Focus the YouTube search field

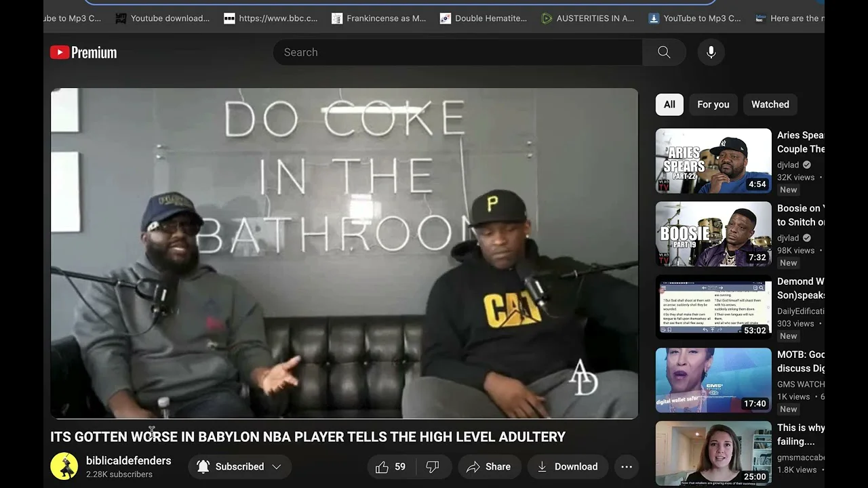[458, 52]
